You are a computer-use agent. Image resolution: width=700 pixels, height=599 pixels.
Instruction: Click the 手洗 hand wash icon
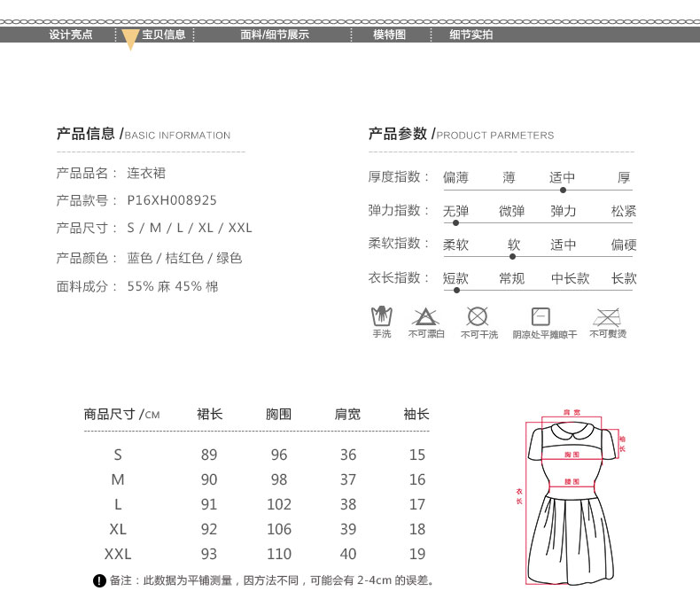(x=382, y=316)
